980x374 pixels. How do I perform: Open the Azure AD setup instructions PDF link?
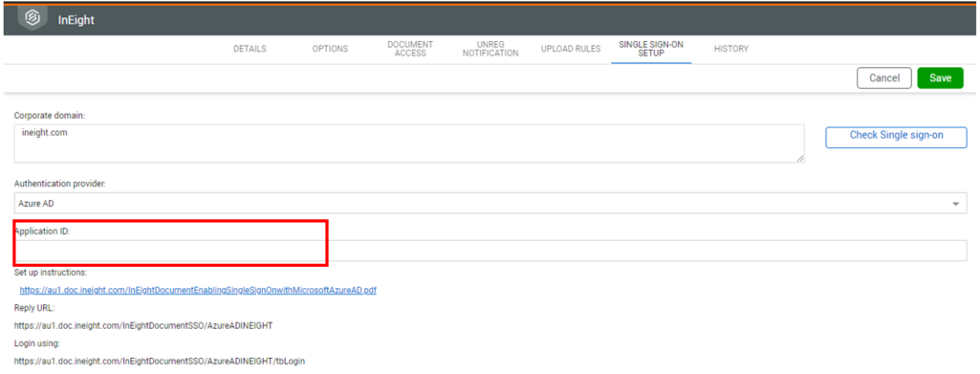tap(198, 290)
